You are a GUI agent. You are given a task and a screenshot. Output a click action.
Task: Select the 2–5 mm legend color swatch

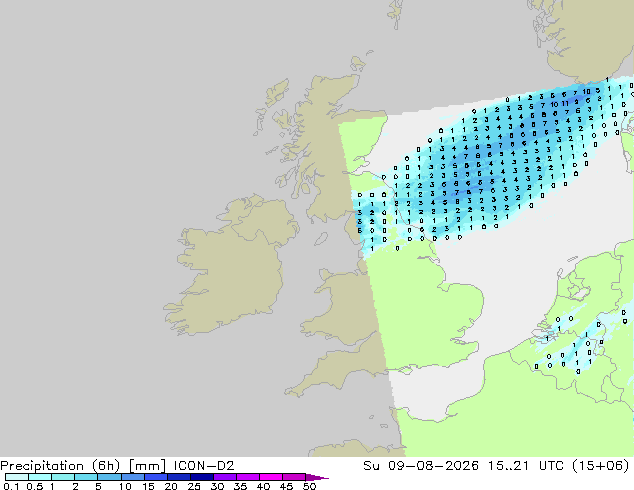[86, 477]
